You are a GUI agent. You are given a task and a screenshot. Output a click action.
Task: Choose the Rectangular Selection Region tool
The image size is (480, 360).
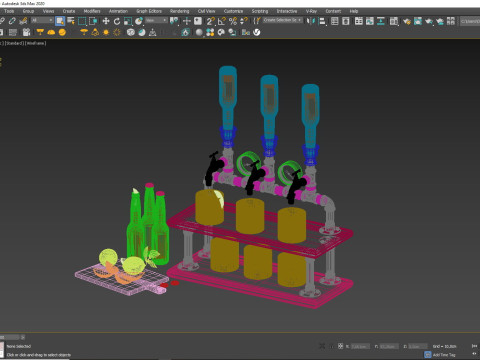point(82,21)
